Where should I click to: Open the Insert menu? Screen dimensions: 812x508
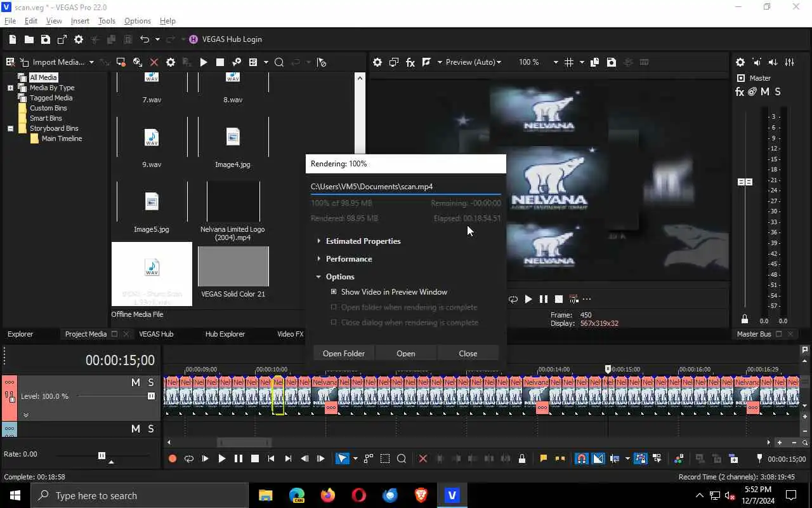pos(80,21)
